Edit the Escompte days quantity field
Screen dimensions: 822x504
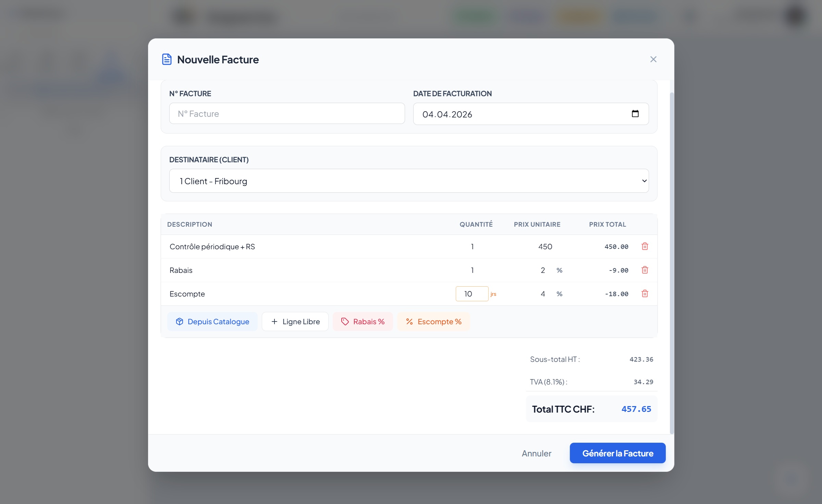click(471, 294)
